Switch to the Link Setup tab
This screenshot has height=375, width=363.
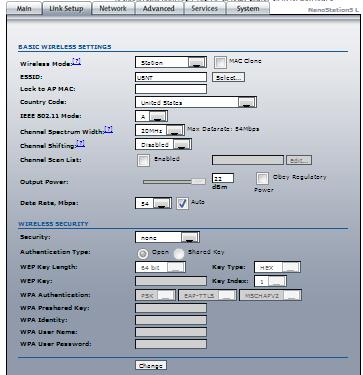point(66,8)
